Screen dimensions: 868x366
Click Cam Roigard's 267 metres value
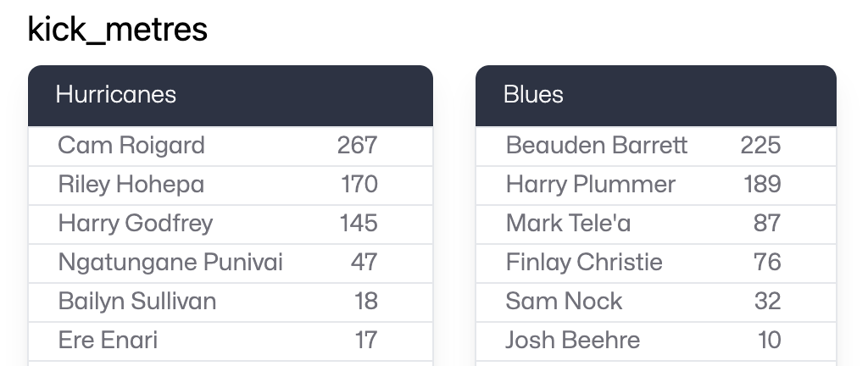pyautogui.click(x=357, y=146)
